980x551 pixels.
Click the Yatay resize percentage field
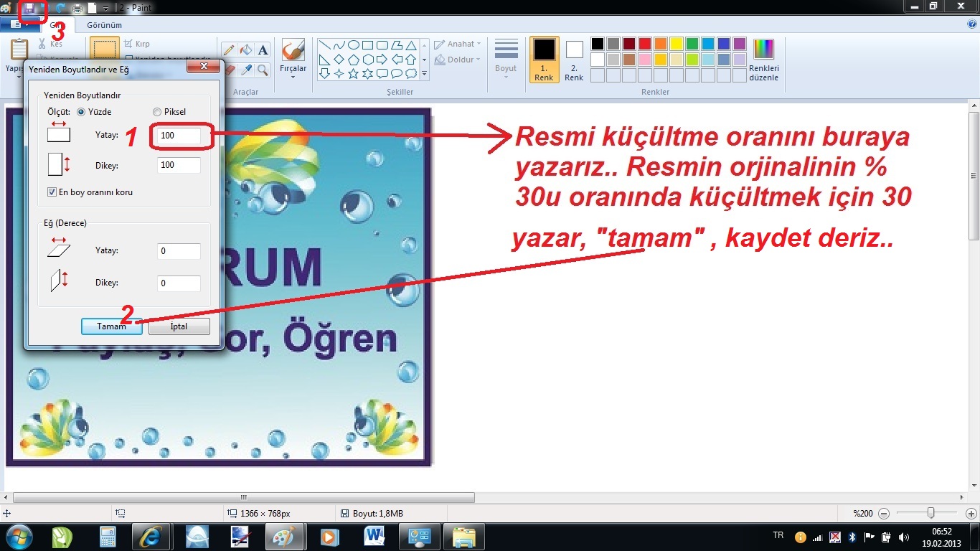(179, 136)
